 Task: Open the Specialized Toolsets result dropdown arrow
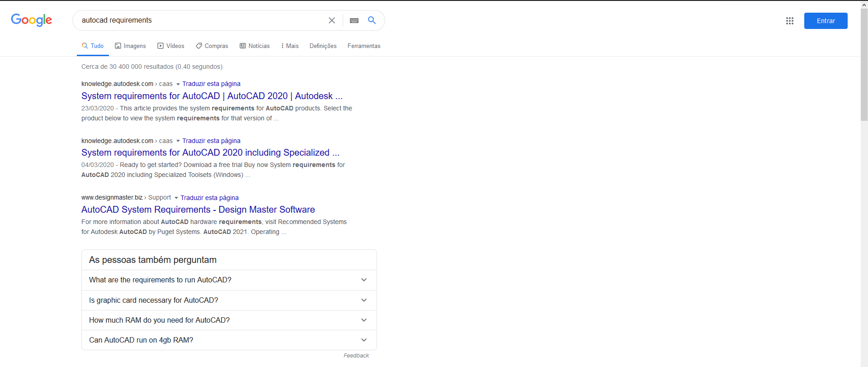pyautogui.click(x=178, y=141)
